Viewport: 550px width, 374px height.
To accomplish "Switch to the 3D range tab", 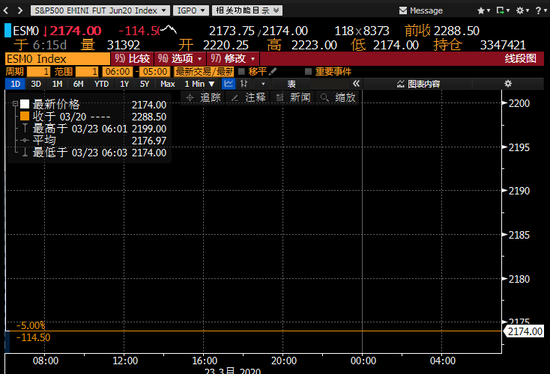I will coord(36,84).
